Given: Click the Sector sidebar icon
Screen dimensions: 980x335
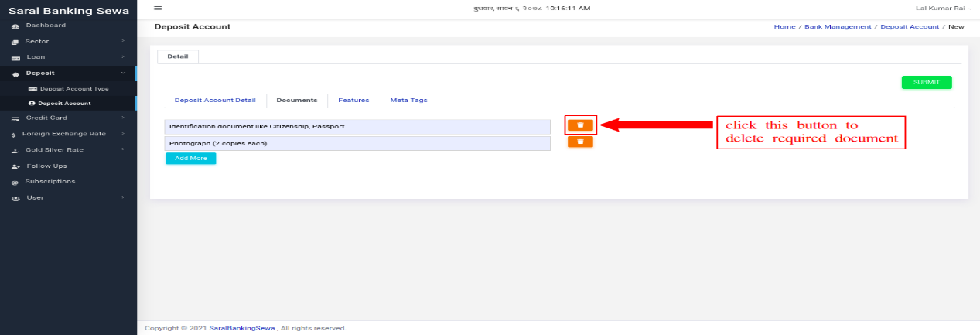Looking at the screenshot, I should coord(15,42).
